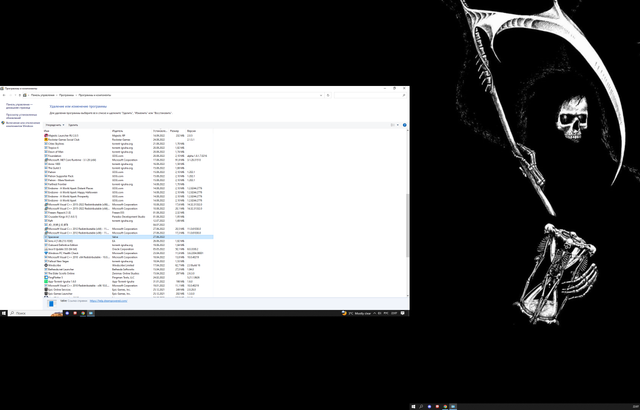Select the Crusader Kings III row
The width and height of the screenshot is (640, 410).
tap(128, 217)
